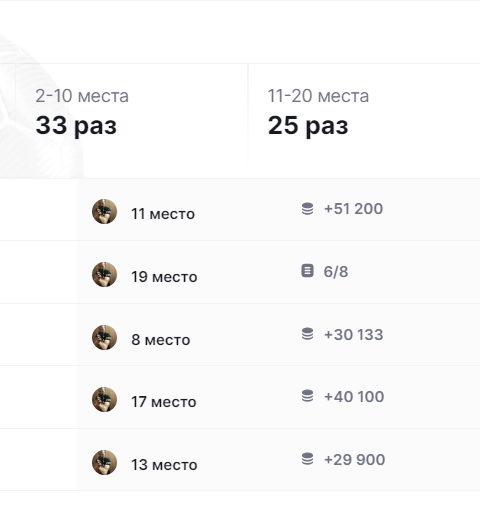Open the avatar in the 11 место row

coord(104,211)
